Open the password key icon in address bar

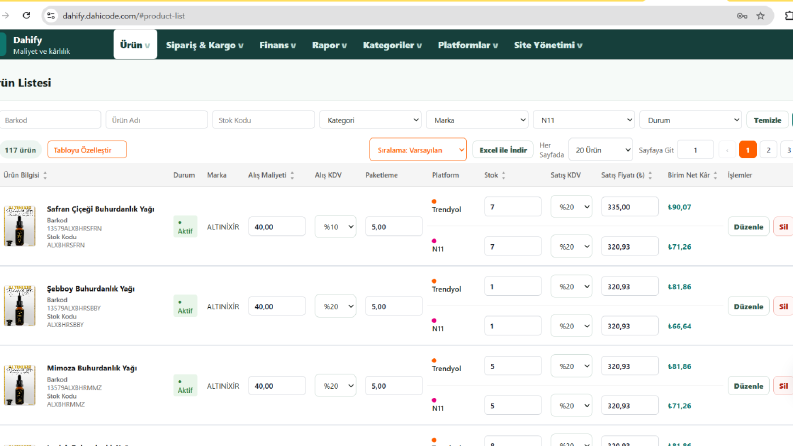(x=742, y=16)
